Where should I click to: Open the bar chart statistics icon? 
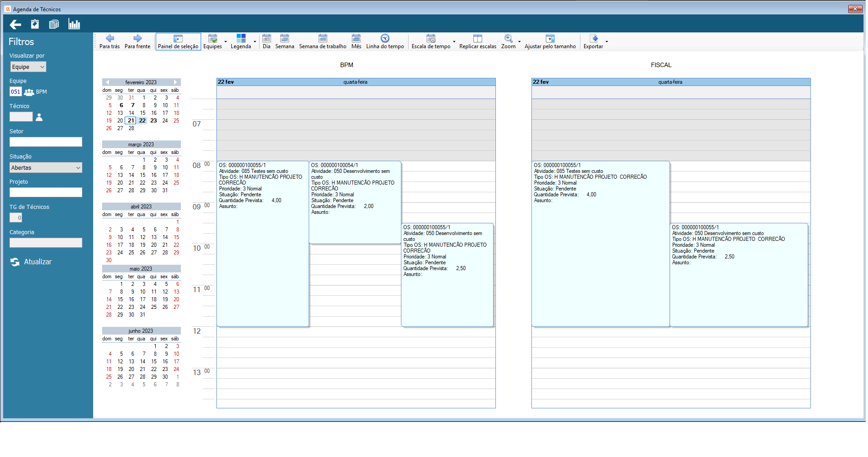coord(74,24)
